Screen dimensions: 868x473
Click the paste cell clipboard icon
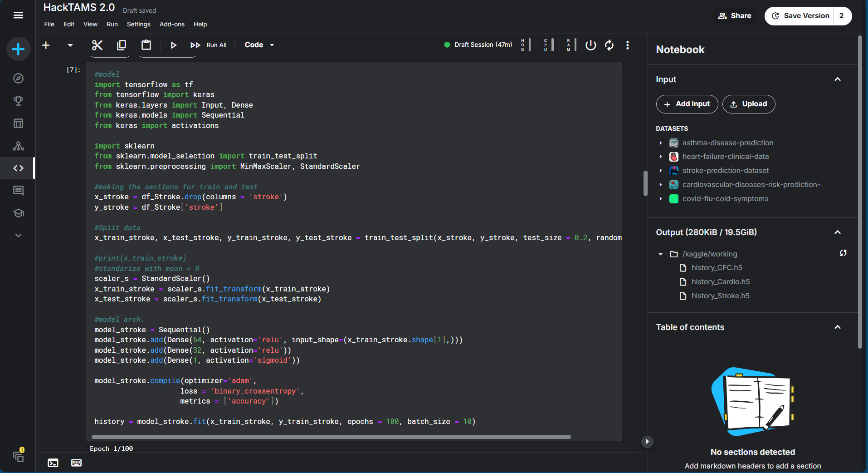click(146, 45)
